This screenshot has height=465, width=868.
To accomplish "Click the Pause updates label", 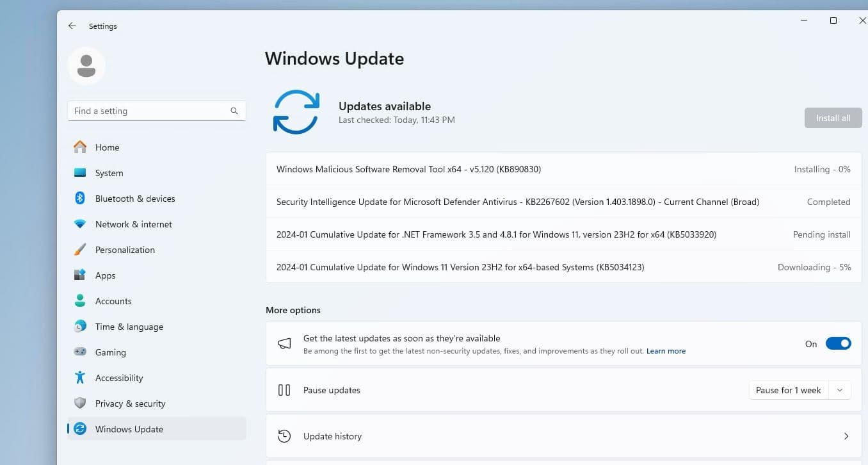I will (332, 390).
